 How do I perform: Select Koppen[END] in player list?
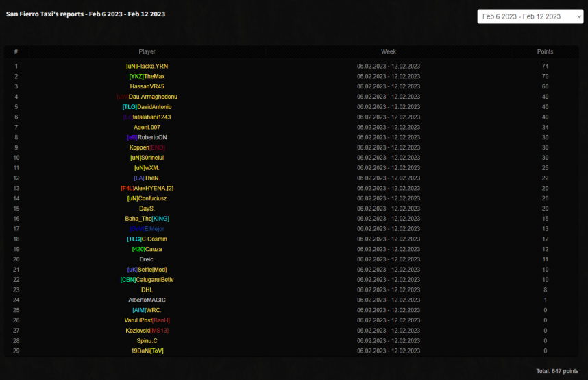coord(147,147)
